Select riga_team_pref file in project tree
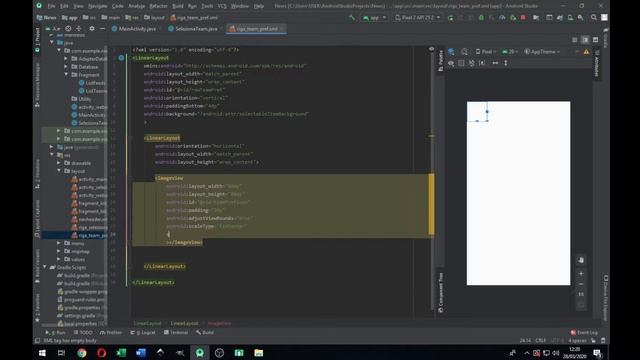The image size is (640, 360). pos(90,235)
